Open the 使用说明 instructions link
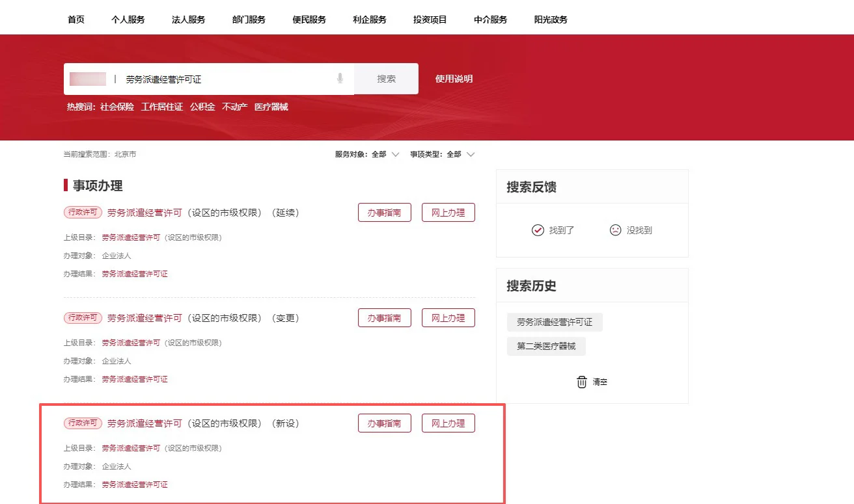Viewport: 854px width, 504px height. tap(452, 77)
